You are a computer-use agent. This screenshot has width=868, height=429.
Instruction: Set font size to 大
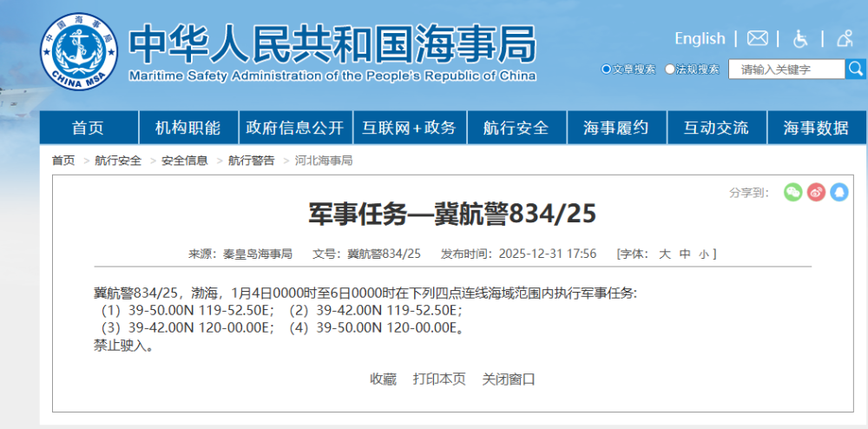665,254
